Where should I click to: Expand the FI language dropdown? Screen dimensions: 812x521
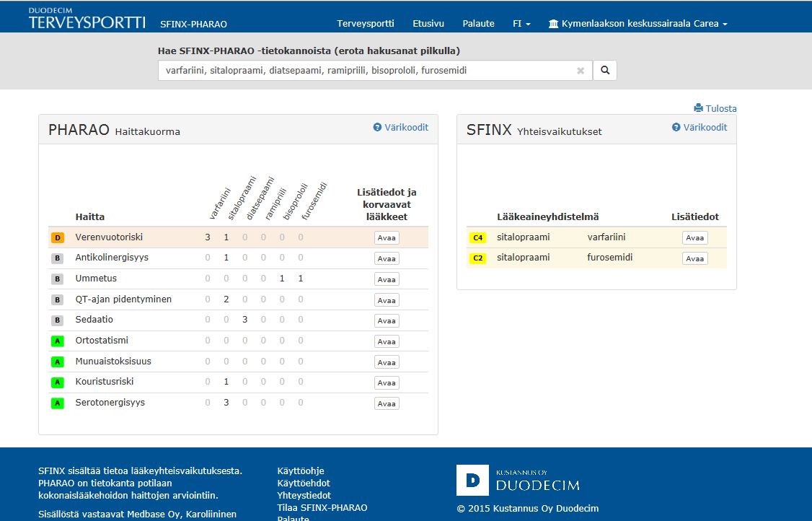coord(521,23)
